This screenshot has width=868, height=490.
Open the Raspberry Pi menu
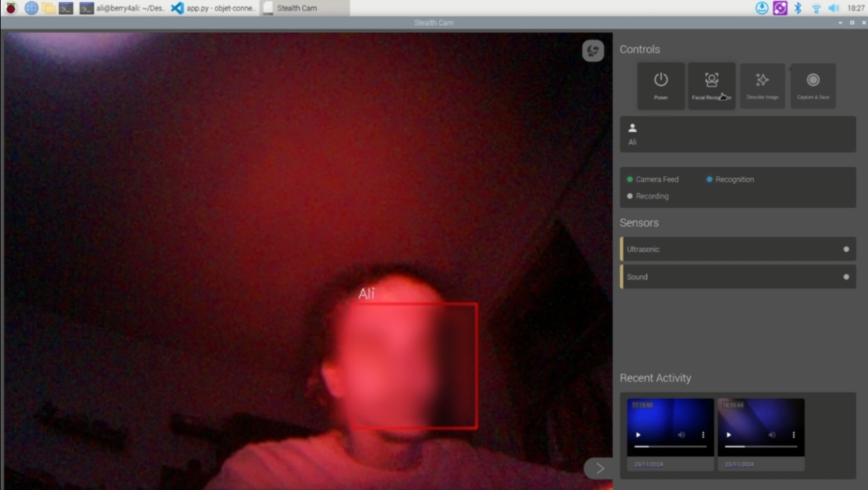[11, 8]
